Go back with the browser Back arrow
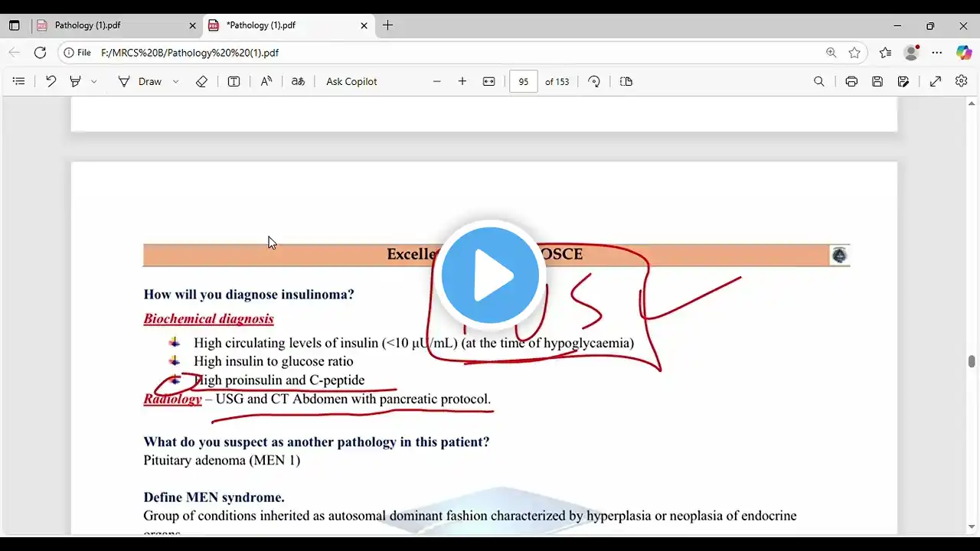The height and width of the screenshot is (551, 980). (15, 53)
